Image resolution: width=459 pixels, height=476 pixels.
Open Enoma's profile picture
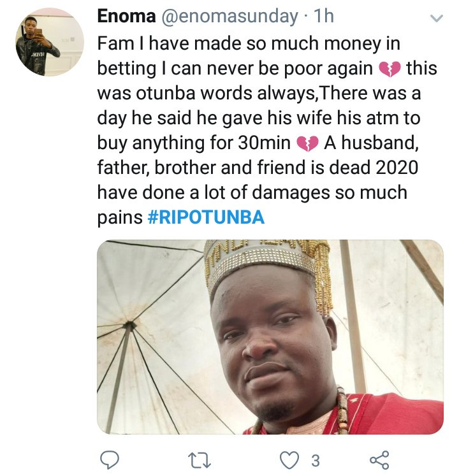tap(50, 42)
